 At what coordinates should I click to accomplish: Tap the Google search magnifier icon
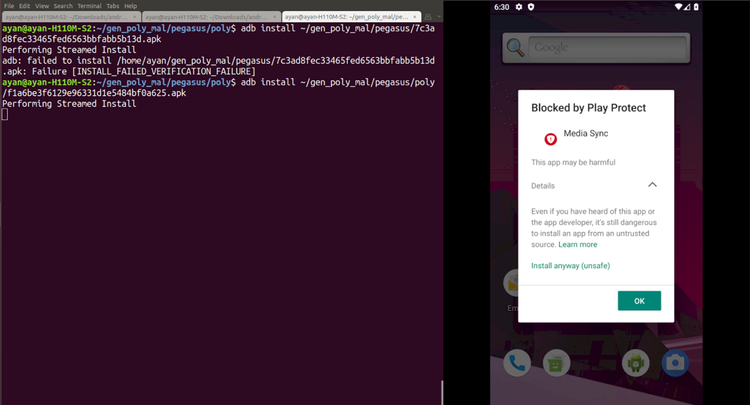tap(517, 47)
